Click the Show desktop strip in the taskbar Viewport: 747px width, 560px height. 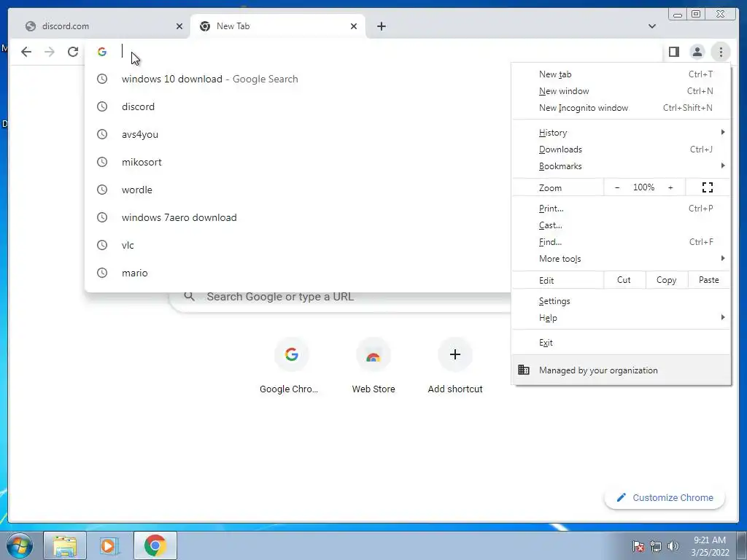742,545
